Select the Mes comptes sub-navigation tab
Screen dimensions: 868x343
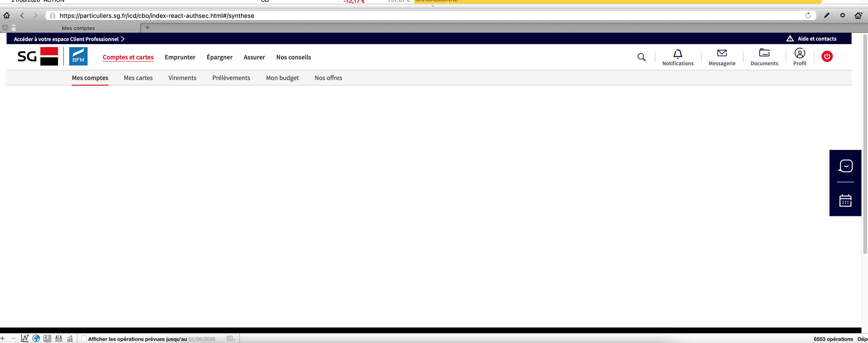[90, 78]
